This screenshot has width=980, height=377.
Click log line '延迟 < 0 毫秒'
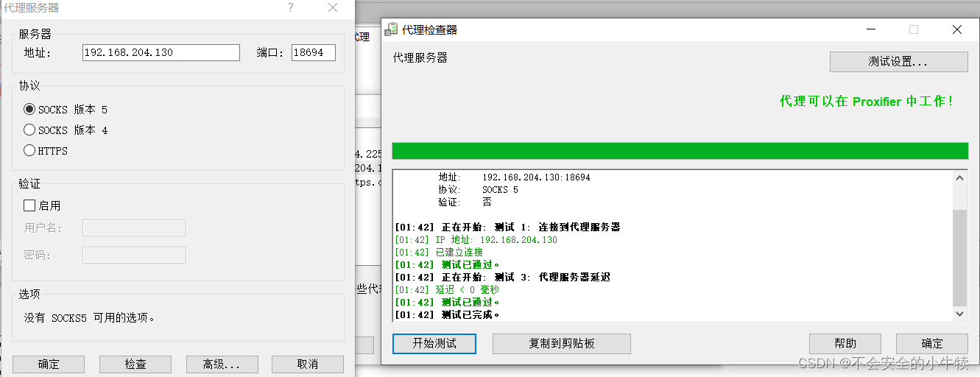point(447,290)
